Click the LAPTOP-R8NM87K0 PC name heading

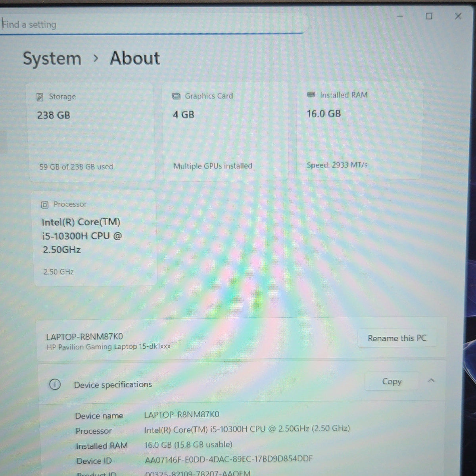click(x=84, y=337)
